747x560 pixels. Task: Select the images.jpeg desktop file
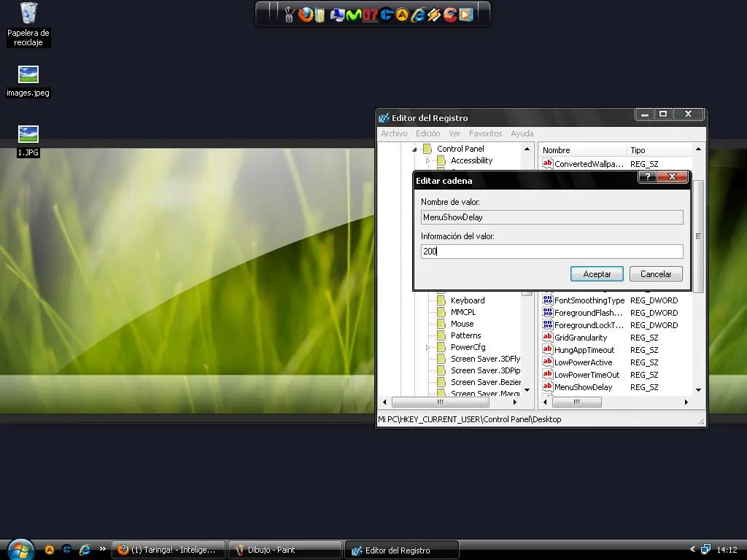[x=28, y=82]
